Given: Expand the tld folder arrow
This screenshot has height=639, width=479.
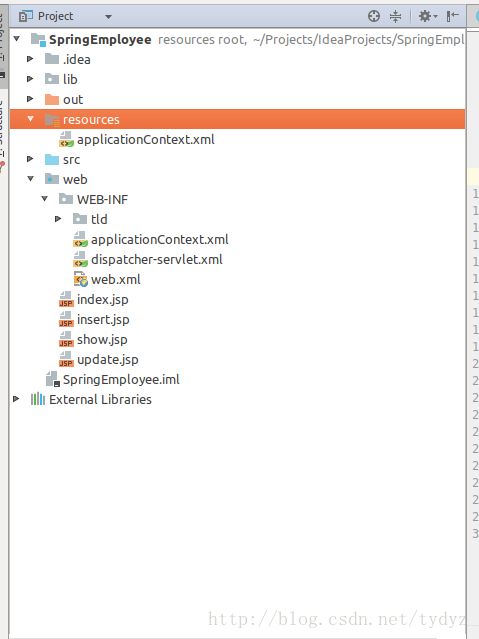Looking at the screenshot, I should pos(58,219).
